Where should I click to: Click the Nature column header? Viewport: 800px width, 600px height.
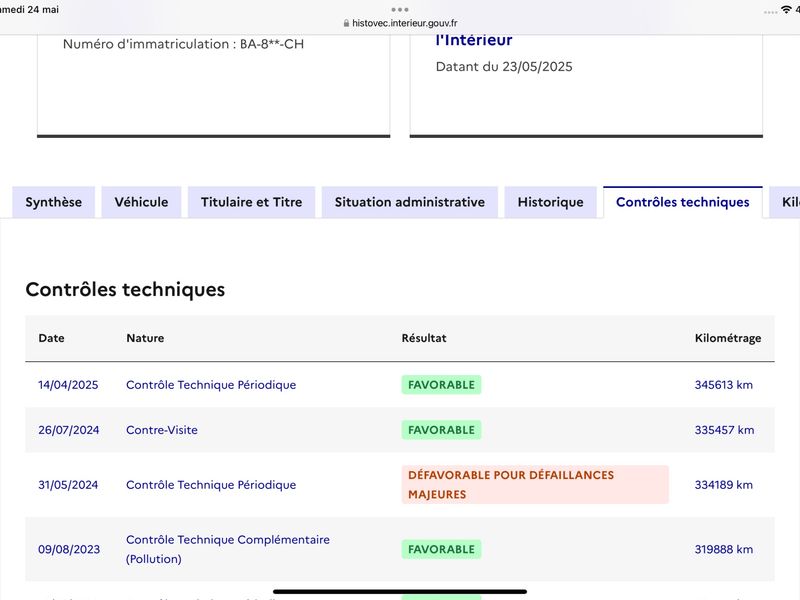coord(145,338)
